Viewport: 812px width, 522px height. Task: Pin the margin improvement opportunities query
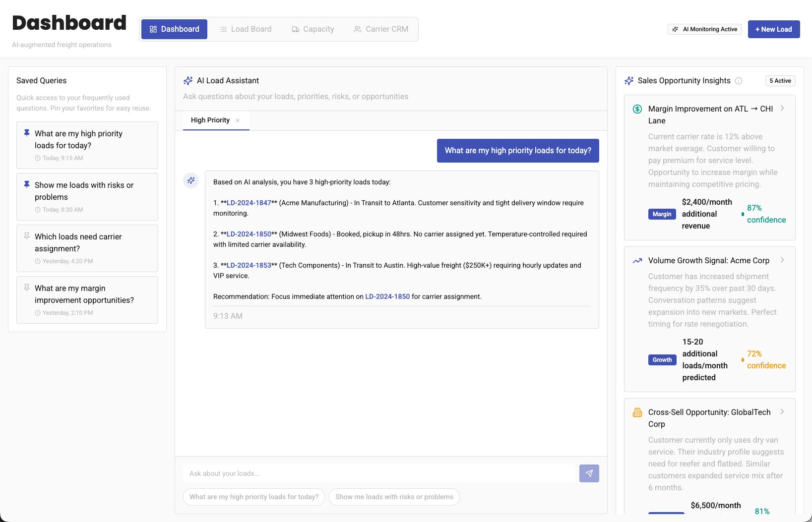27,288
